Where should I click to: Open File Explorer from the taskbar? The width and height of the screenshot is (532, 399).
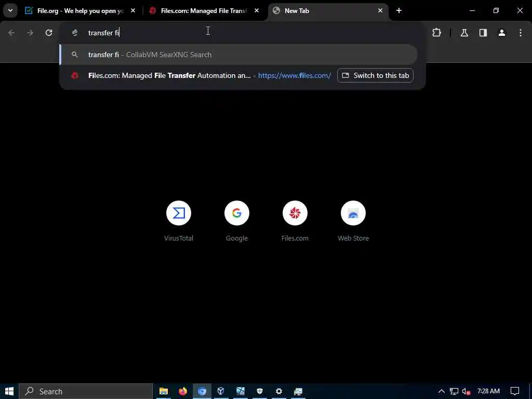[x=164, y=391]
